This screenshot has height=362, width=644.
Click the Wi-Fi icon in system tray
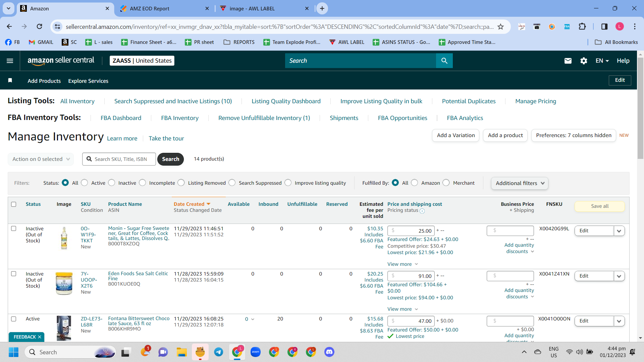coord(569,352)
